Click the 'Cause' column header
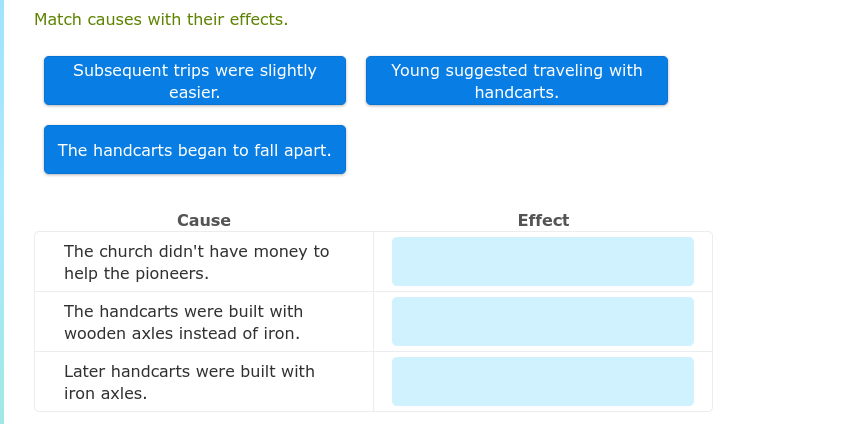This screenshot has width=849, height=424. [204, 220]
